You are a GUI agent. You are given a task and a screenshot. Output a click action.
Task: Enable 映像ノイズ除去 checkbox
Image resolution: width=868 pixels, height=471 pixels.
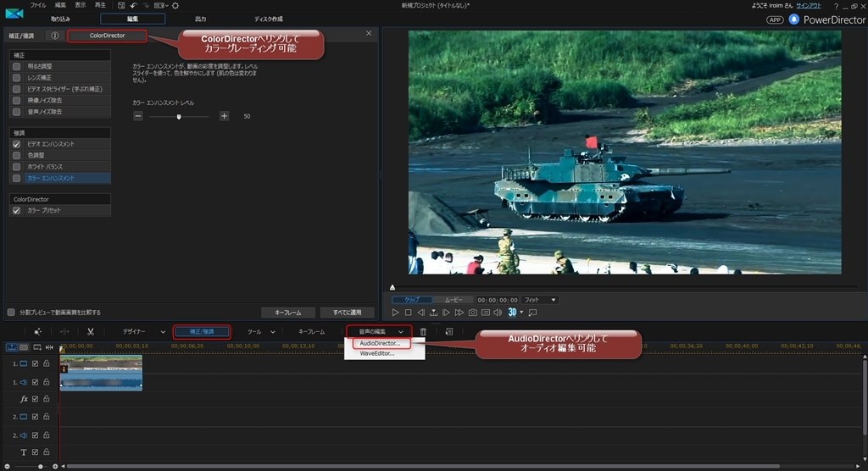(x=17, y=100)
